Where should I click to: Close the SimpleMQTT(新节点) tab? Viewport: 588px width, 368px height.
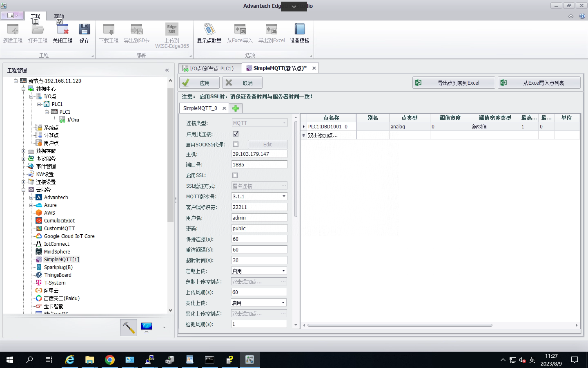click(314, 68)
